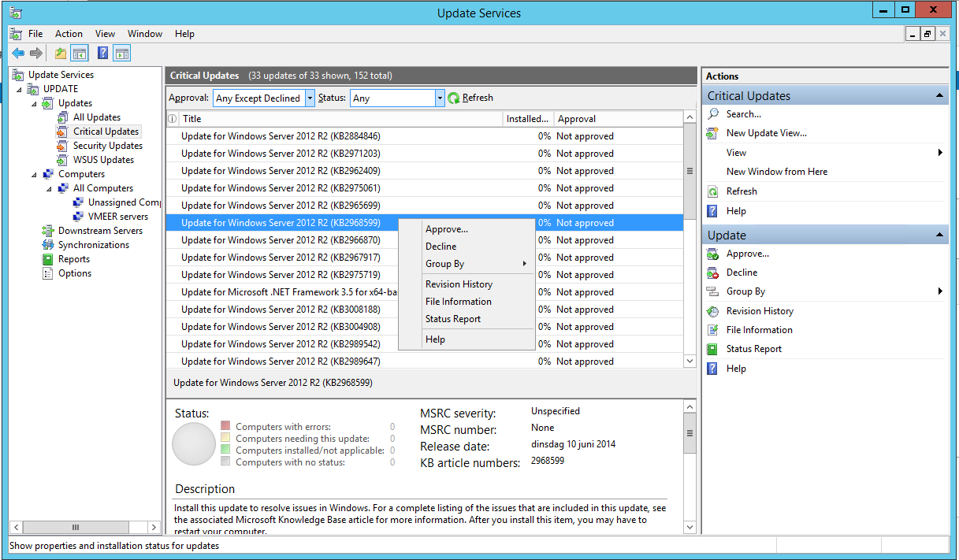Open the Status filter dropdown
959x560 pixels.
coord(440,98)
